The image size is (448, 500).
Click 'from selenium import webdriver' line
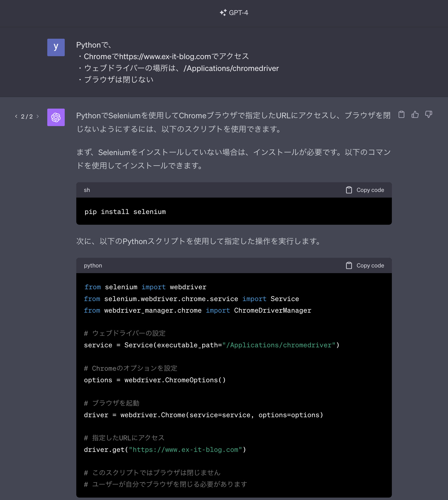click(x=145, y=287)
